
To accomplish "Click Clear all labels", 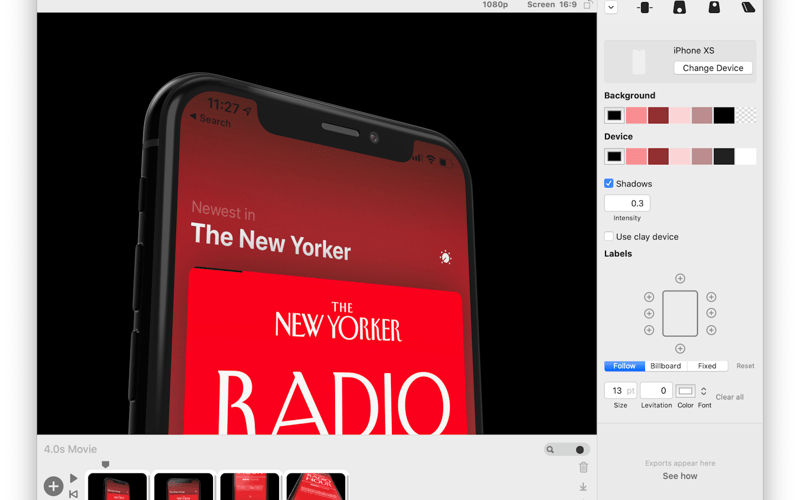I will (729, 397).
